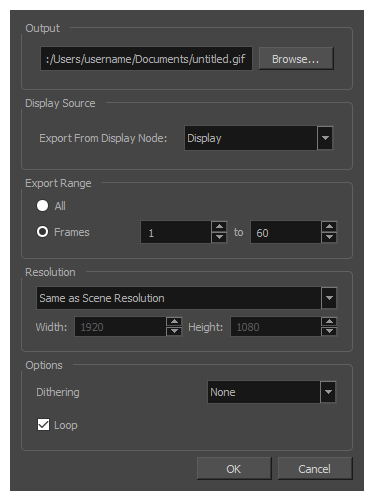
Task: Select the All export range radio button
Action: tap(42, 206)
